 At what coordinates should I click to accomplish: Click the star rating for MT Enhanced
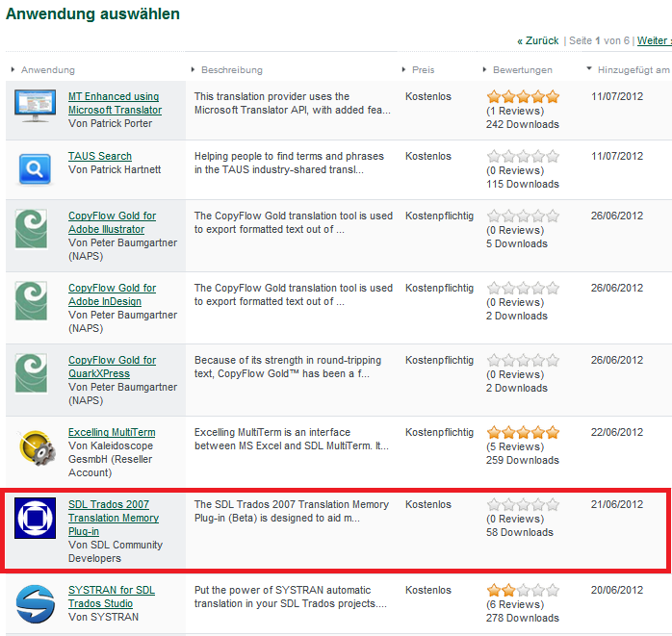tap(523, 97)
